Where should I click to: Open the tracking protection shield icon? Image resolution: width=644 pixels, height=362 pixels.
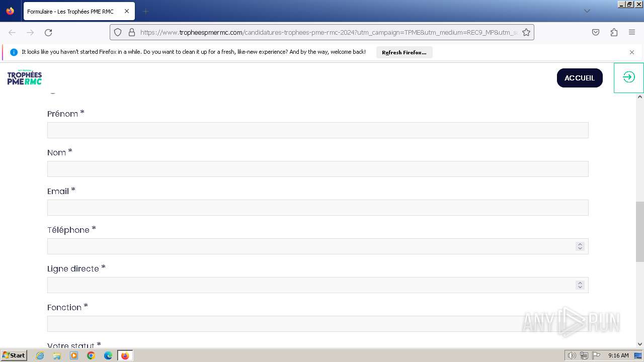pyautogui.click(x=118, y=32)
